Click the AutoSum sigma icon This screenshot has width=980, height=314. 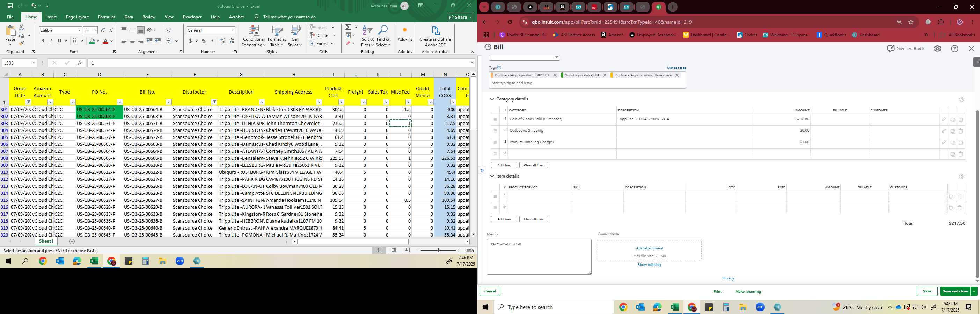coord(348,27)
